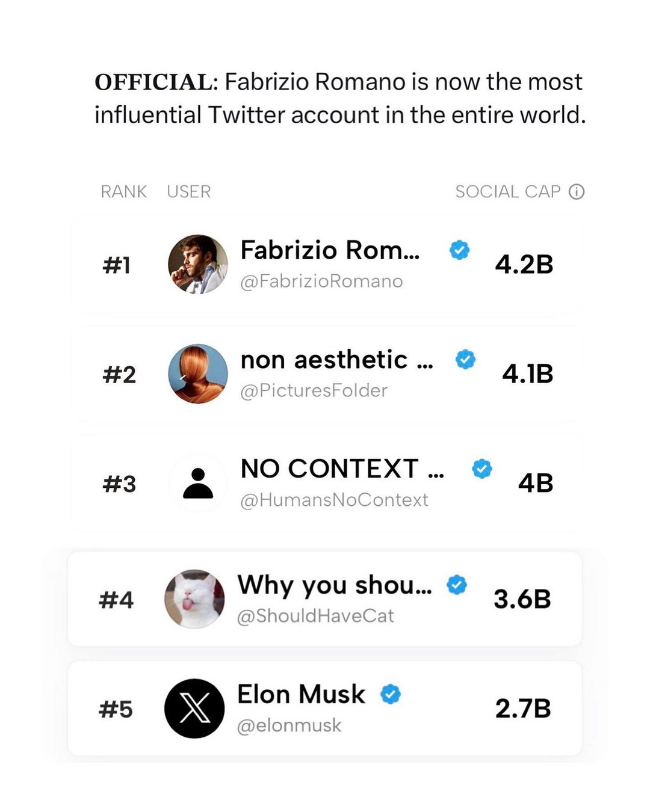The height and width of the screenshot is (812, 650).
Task: Open the red-haired avatar of PicturesFolder
Action: tap(198, 374)
